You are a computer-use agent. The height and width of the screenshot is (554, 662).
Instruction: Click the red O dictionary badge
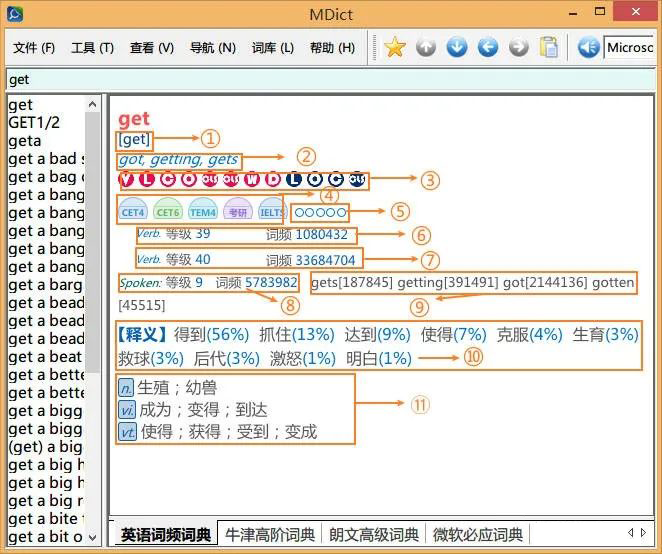[189, 179]
